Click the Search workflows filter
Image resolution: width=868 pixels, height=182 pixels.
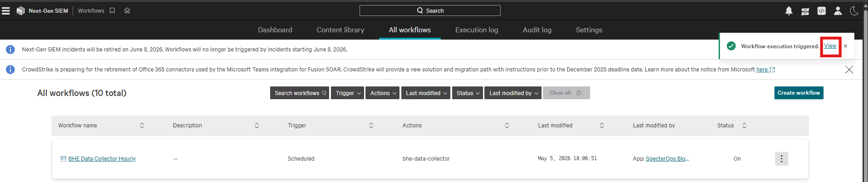pos(300,93)
